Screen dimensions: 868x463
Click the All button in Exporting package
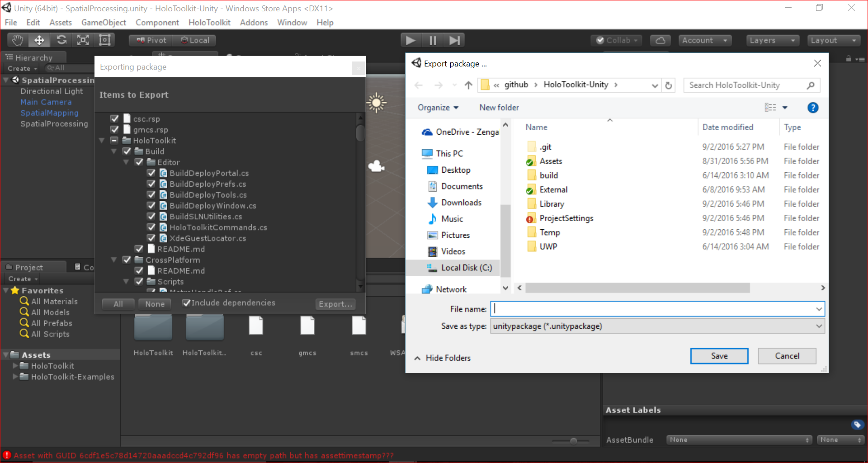[x=118, y=304]
